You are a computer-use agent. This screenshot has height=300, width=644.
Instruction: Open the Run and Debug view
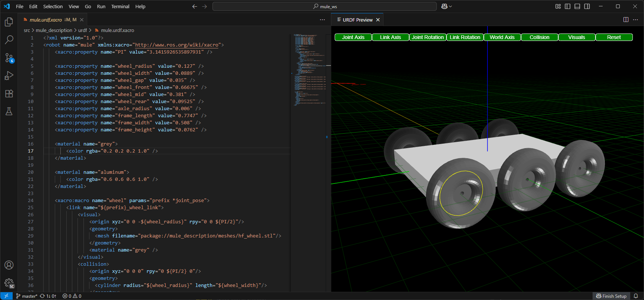(x=9, y=76)
